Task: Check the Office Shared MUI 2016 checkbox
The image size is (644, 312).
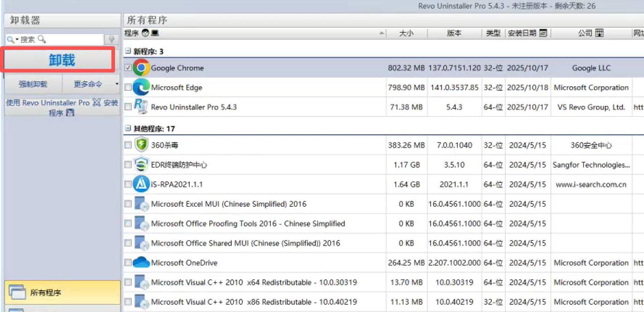Action: [x=128, y=243]
